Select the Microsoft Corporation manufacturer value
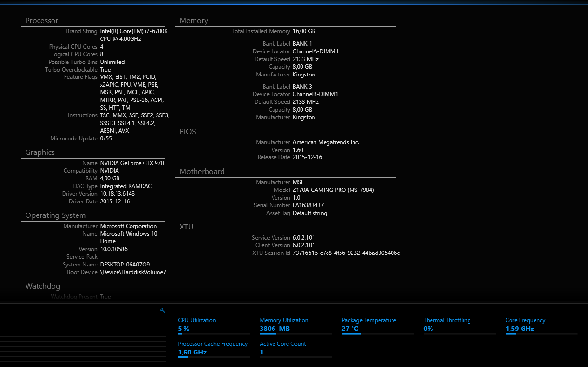This screenshot has width=588, height=367. pyautogui.click(x=128, y=226)
